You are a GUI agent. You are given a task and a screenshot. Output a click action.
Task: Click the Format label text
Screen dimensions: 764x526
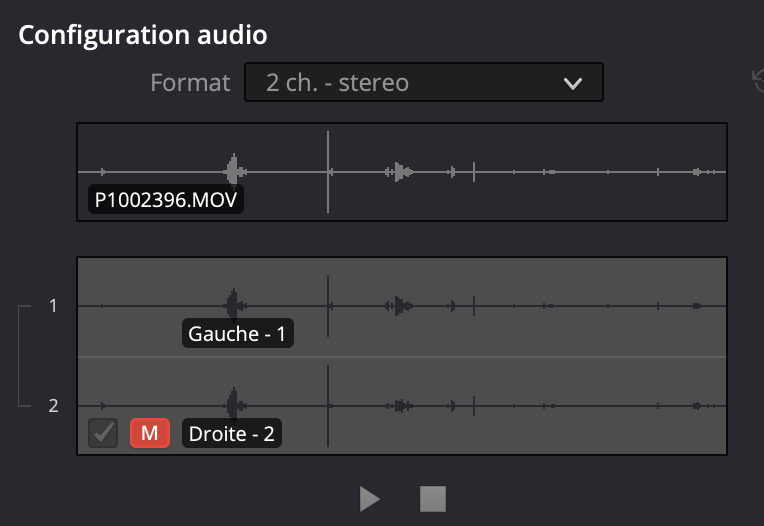pos(190,82)
